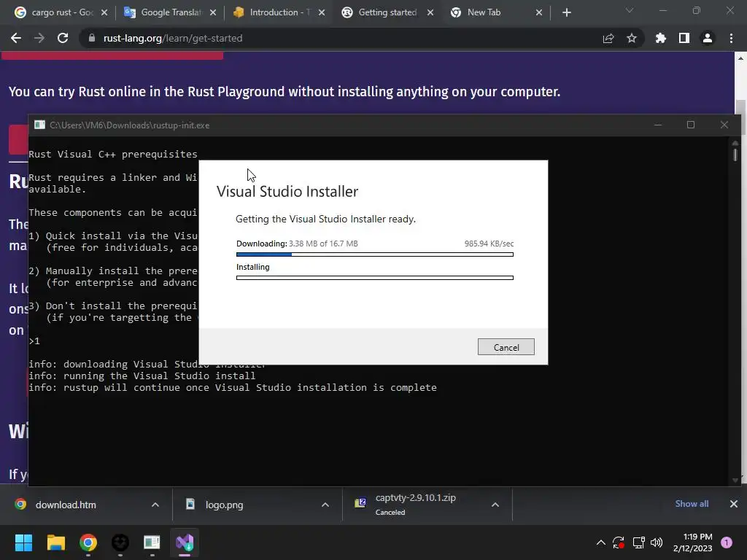
Task: Click the rustup-init console scrollbar thumb
Action: click(735, 155)
